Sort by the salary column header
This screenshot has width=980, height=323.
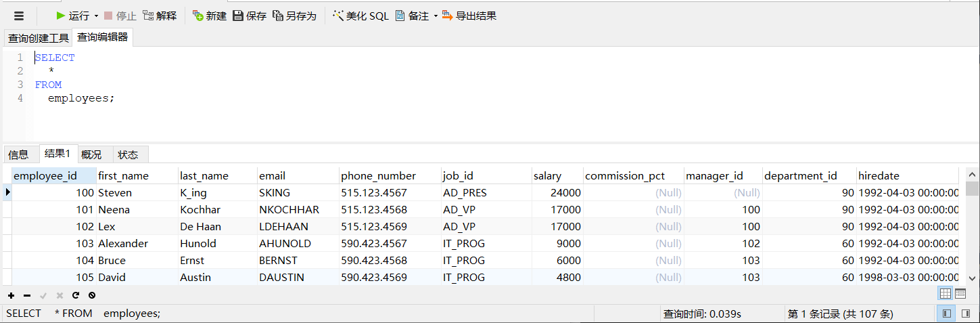tap(547, 176)
